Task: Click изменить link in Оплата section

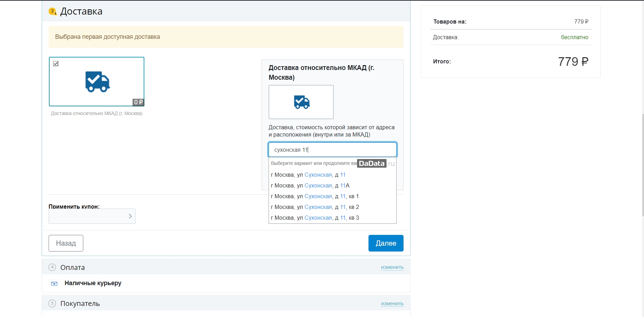Action: click(x=392, y=267)
